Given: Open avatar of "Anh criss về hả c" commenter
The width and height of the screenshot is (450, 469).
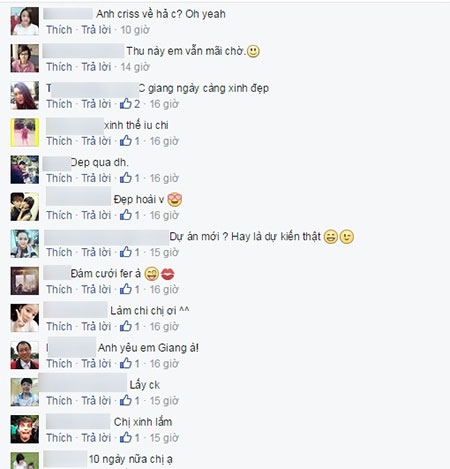Looking at the screenshot, I should click(x=25, y=21).
